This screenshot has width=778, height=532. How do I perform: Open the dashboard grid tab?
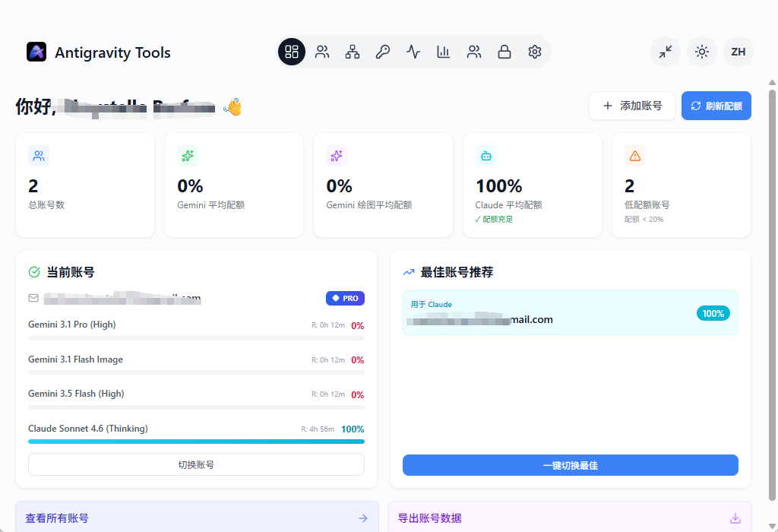292,52
